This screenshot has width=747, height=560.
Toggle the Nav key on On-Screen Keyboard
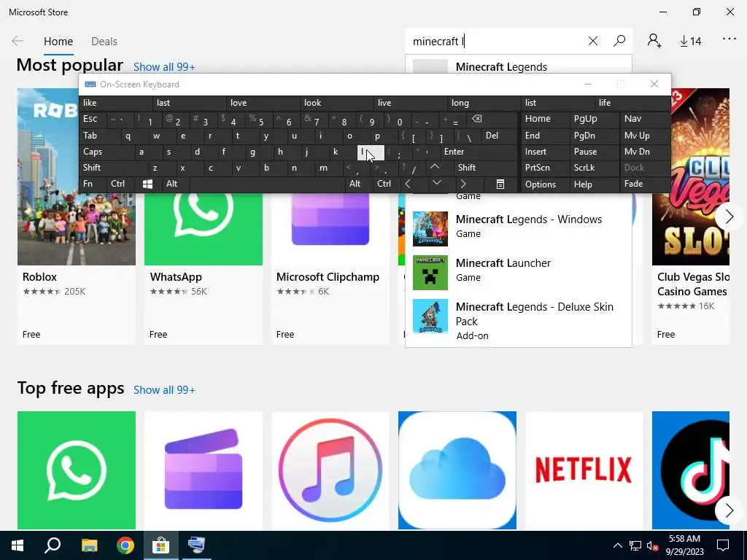coord(645,119)
